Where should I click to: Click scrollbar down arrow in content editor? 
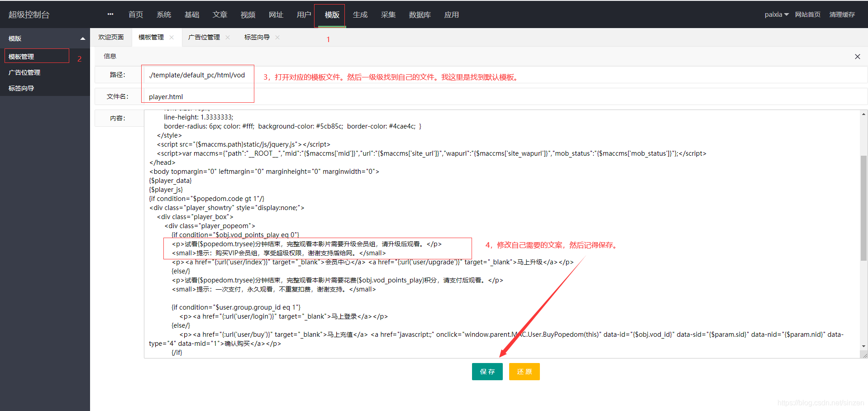click(863, 346)
